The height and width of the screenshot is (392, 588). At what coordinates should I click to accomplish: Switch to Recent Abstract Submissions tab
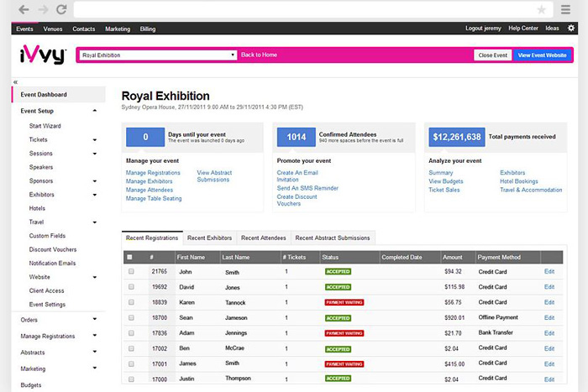333,238
